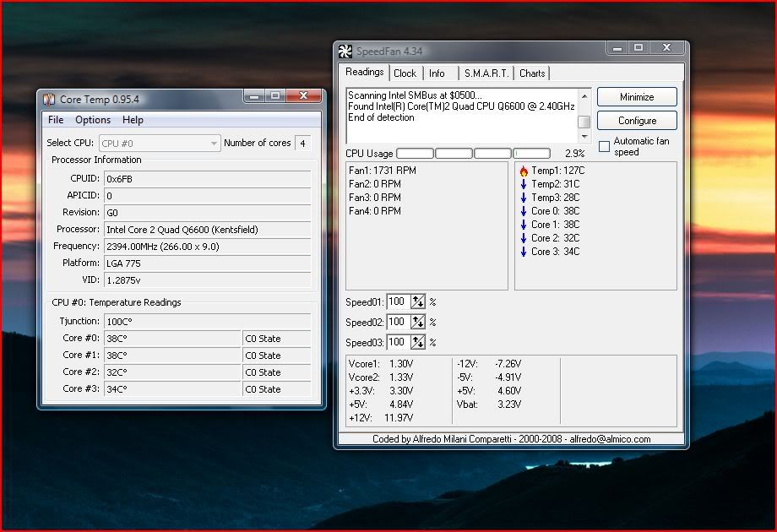This screenshot has width=777, height=532.
Task: Click the Platform field LGA 775
Action: pos(207,263)
